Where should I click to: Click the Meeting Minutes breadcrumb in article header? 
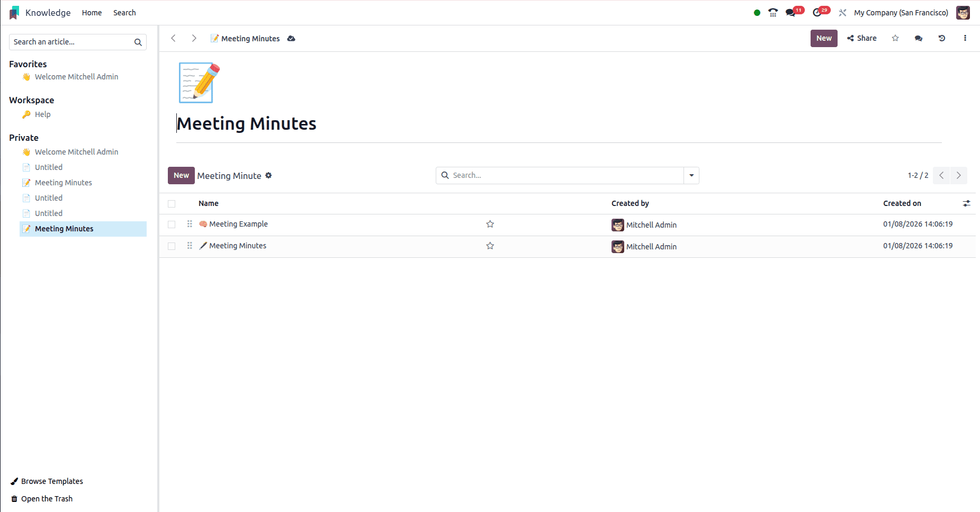(250, 39)
